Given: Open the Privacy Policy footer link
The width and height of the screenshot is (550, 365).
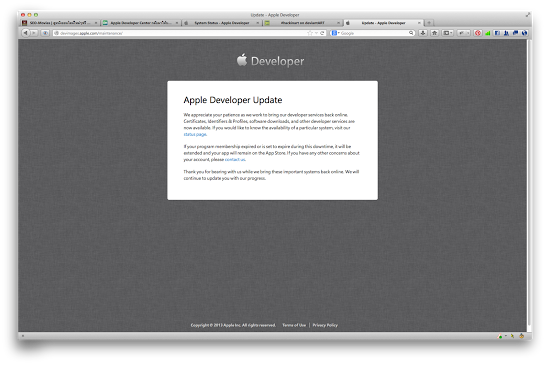Looking at the screenshot, I should [x=325, y=325].
